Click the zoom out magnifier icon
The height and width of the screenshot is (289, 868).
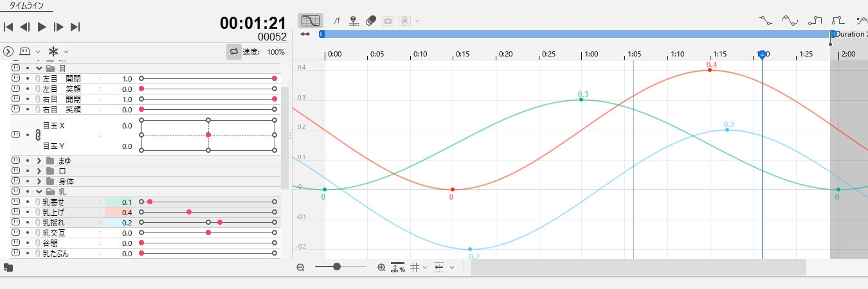[x=300, y=267]
